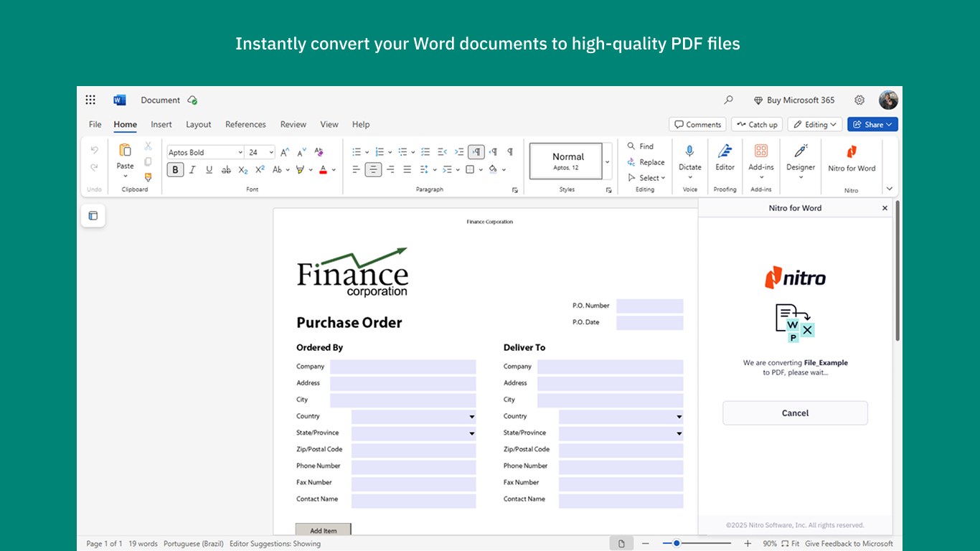Click the Cut scissors icon

point(148,146)
